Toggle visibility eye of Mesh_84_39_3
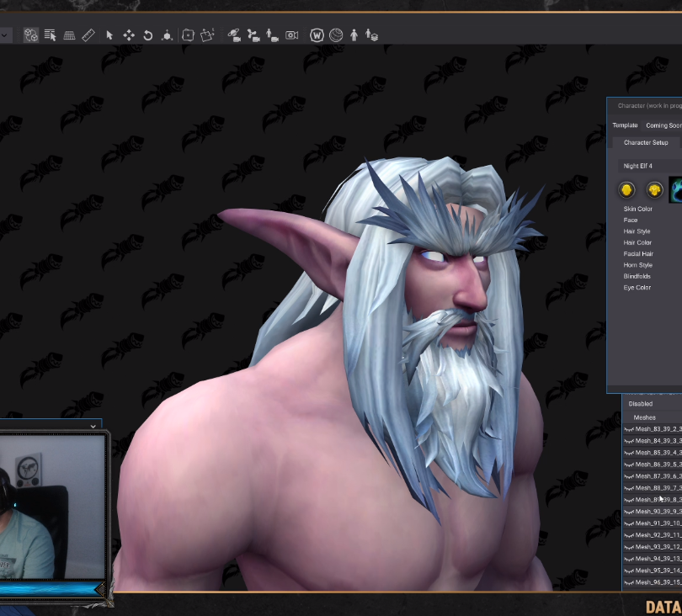682x616 pixels. 628,441
